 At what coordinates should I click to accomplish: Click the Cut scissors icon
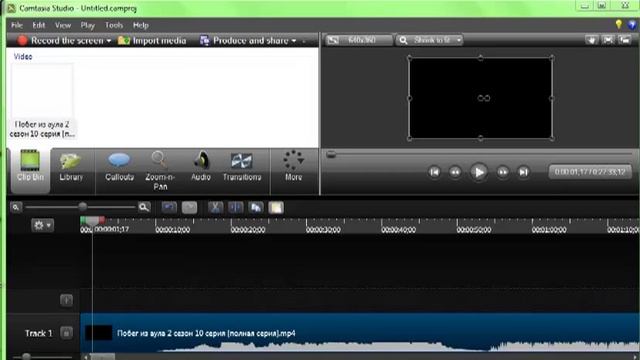(216, 207)
